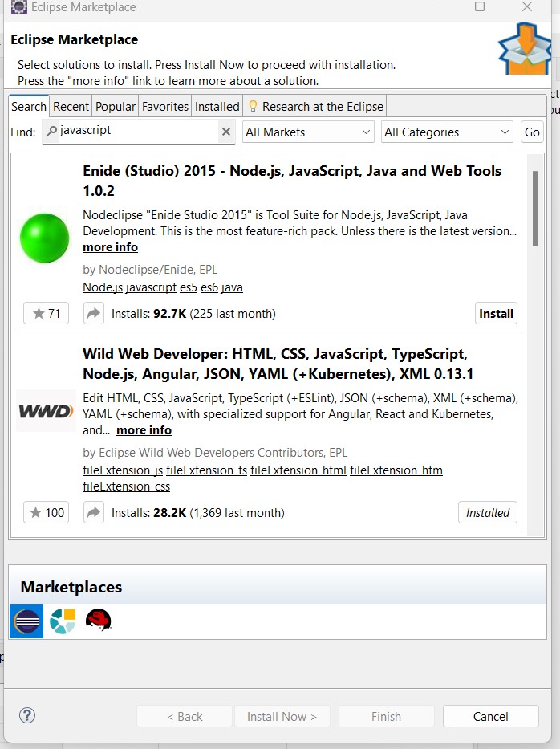Open more info for Enide Studio
The width and height of the screenshot is (560, 749).
110,247
